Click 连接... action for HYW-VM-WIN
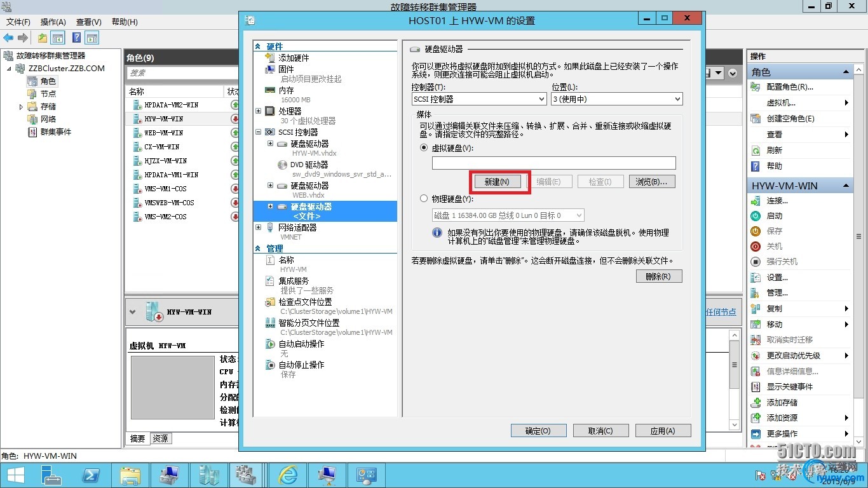868x488 pixels. [777, 201]
